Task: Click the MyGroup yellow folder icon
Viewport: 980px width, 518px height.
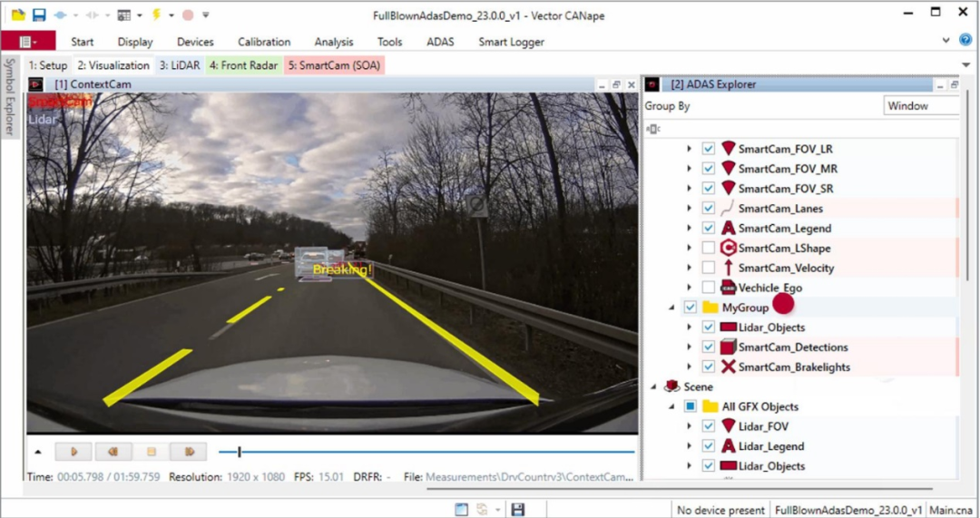Action: click(x=710, y=308)
